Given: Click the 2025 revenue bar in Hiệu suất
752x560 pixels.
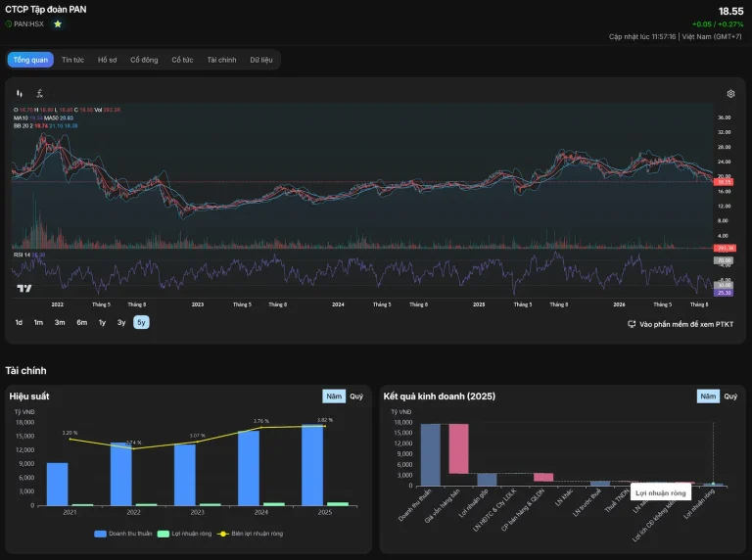Looking at the screenshot, I should tap(312, 465).
